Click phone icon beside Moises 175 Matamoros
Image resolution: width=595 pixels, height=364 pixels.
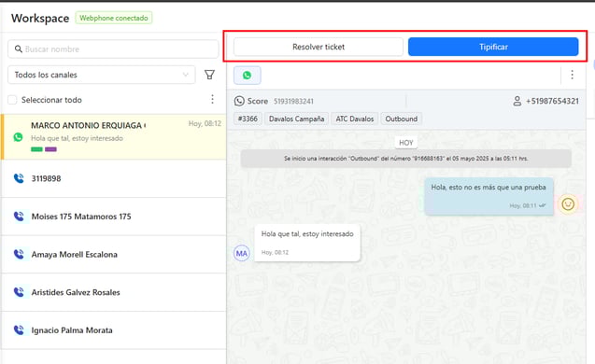pyautogui.click(x=19, y=217)
